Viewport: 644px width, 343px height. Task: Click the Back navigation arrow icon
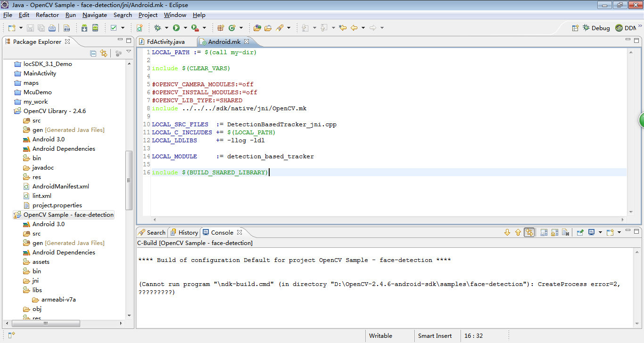click(x=354, y=28)
